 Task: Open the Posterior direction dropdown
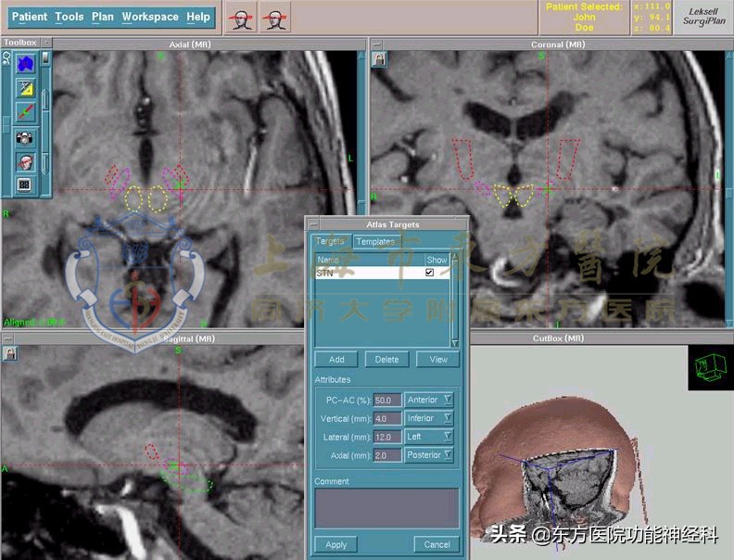pyautogui.click(x=428, y=454)
